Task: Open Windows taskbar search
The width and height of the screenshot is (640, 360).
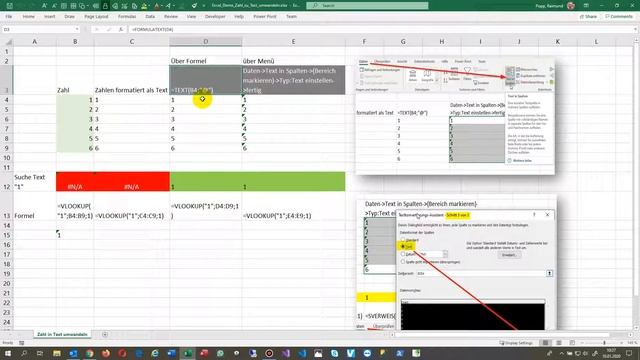Action: point(24,353)
